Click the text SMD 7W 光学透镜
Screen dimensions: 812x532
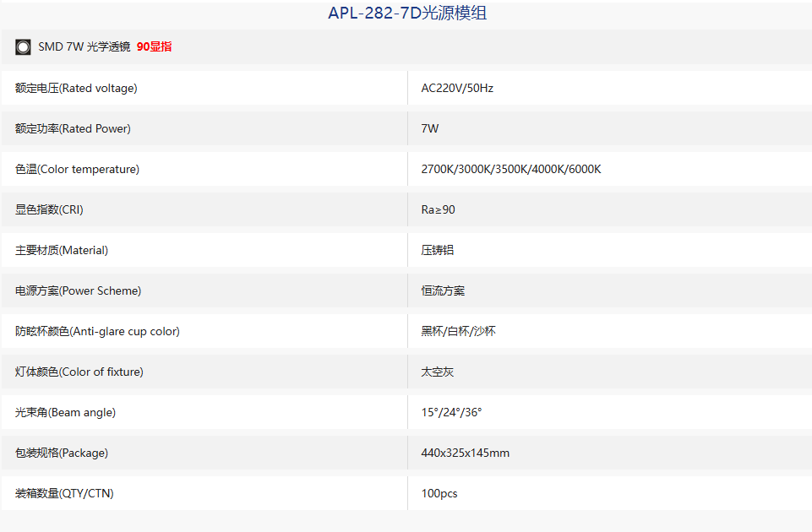[84, 46]
